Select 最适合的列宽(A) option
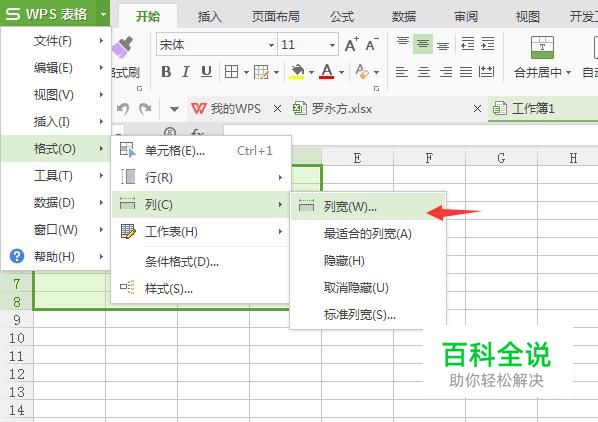This screenshot has width=598, height=422. (x=368, y=233)
